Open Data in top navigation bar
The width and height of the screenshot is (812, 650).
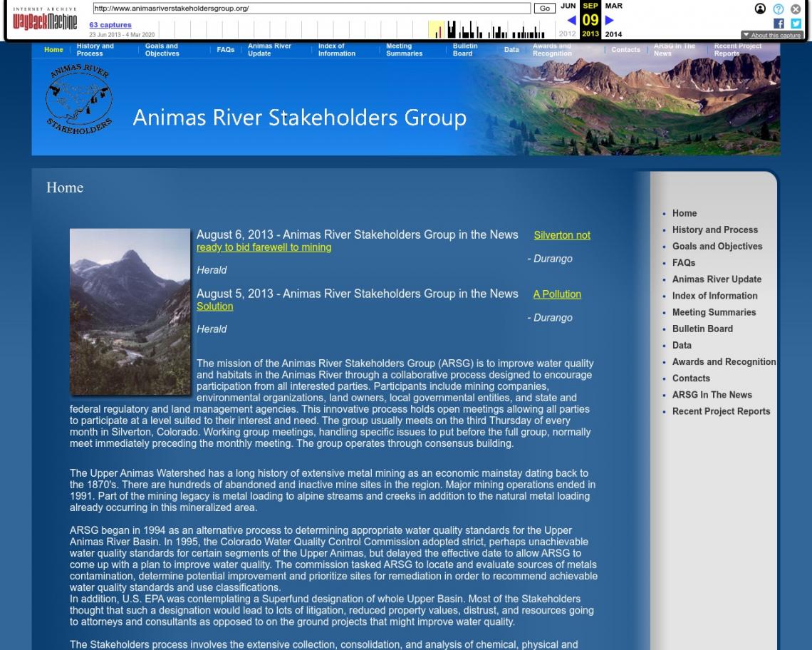(x=511, y=50)
